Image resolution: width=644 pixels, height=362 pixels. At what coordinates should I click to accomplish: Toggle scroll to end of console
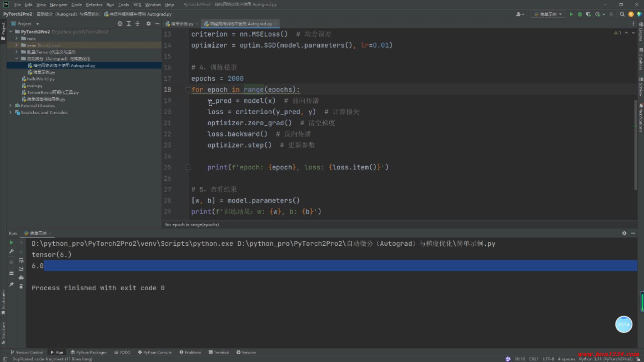(21, 269)
